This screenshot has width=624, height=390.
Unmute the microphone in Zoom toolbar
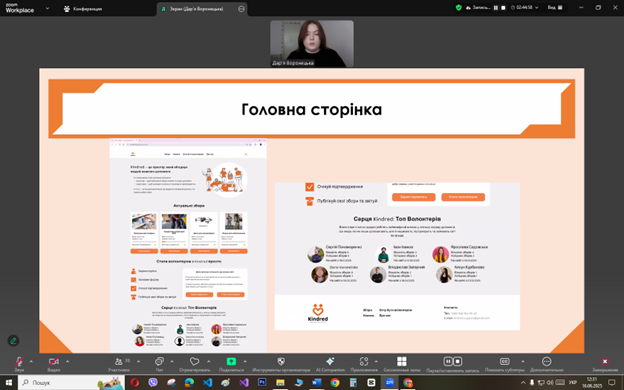tap(19, 361)
